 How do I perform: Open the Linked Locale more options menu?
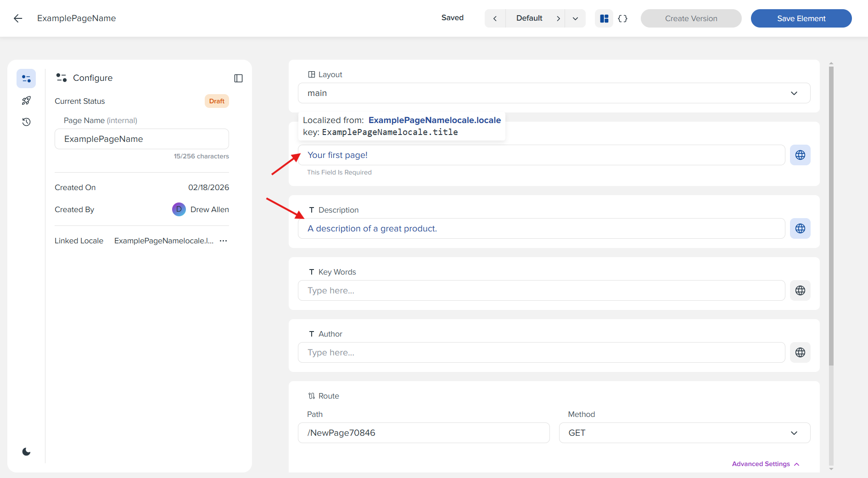[224, 241]
